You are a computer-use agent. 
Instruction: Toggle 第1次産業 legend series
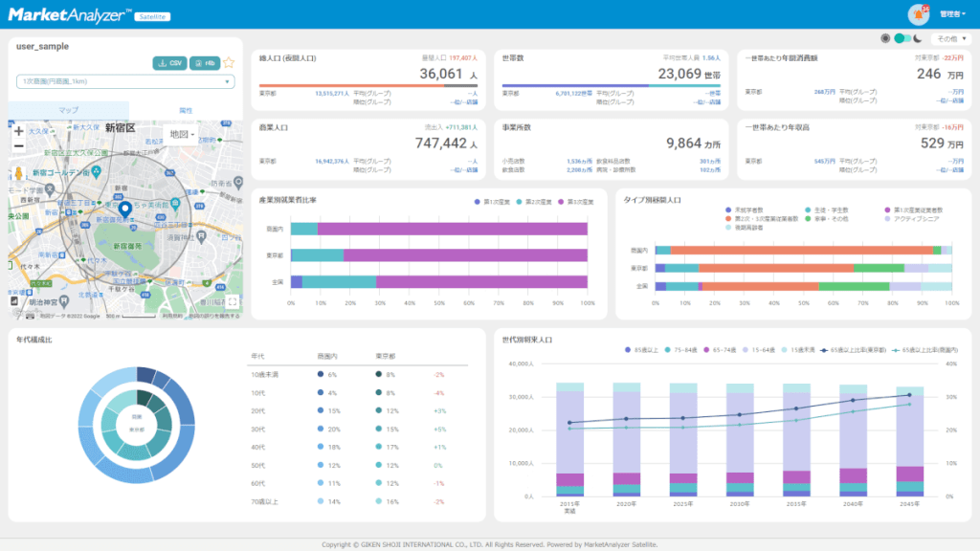point(493,202)
